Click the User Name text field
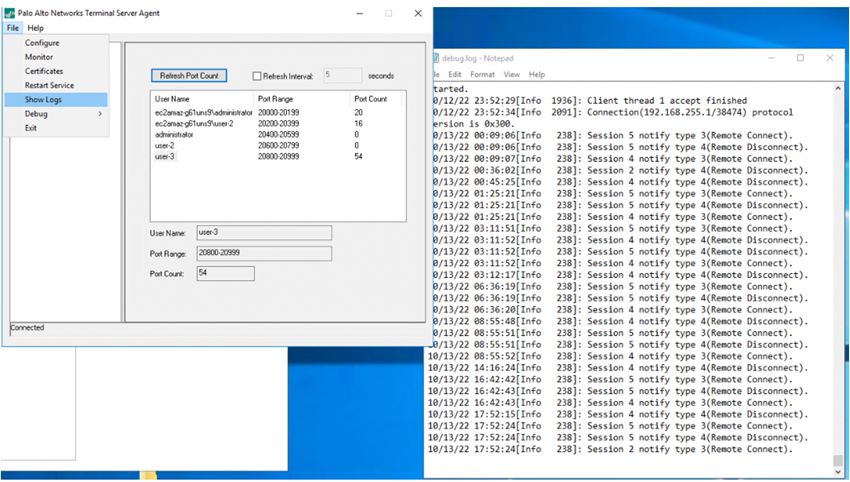This screenshot has width=850, height=482. click(x=263, y=232)
